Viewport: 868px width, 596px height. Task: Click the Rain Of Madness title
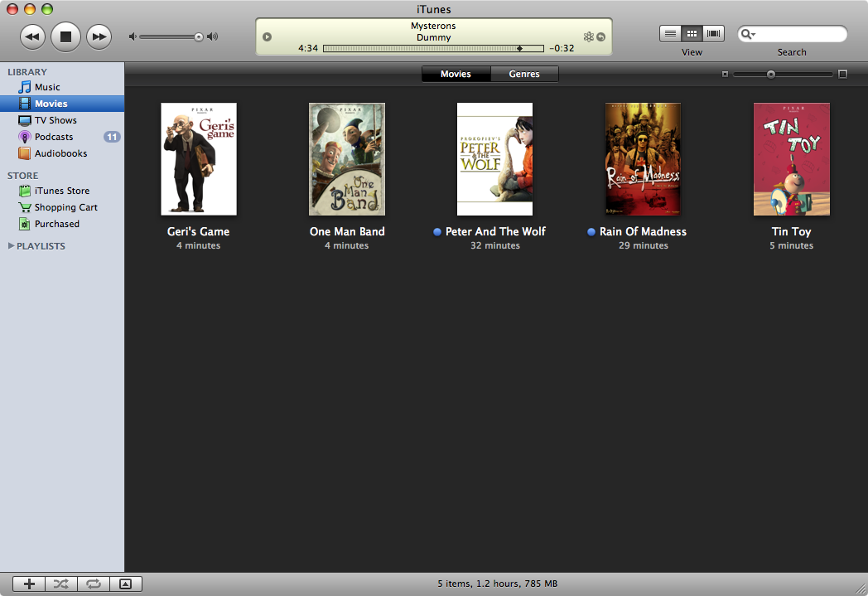[x=643, y=231]
